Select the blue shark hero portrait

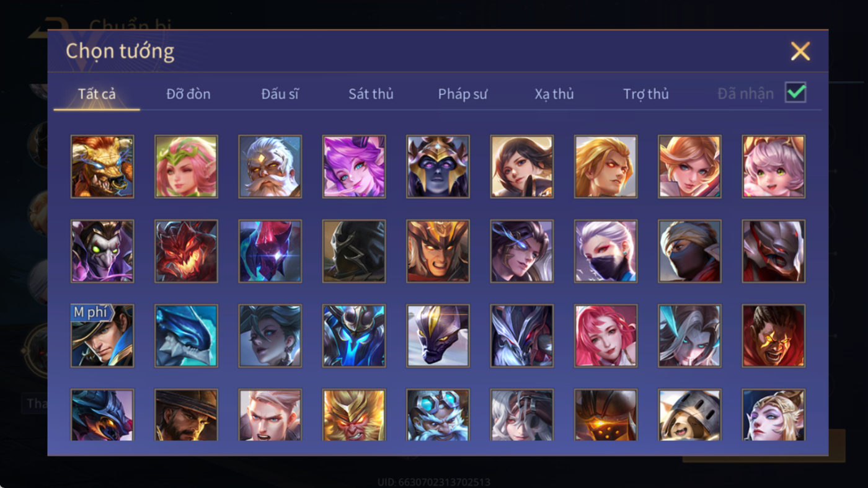[x=186, y=335]
